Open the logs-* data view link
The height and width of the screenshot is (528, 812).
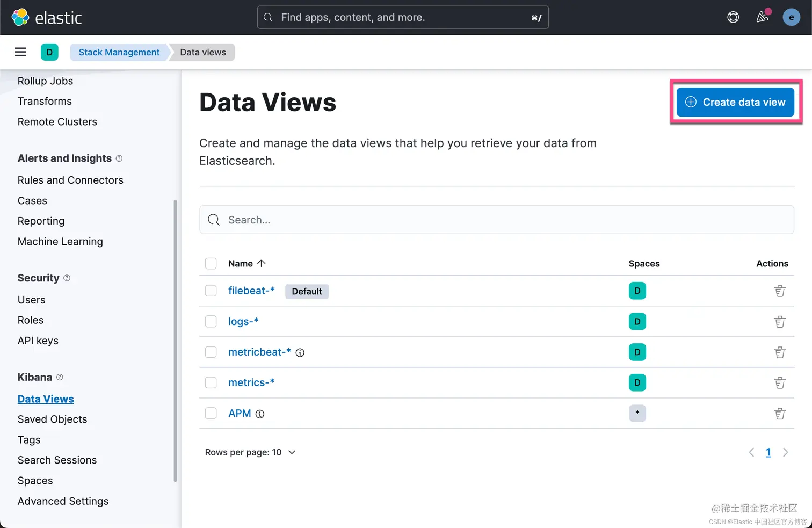[243, 321]
